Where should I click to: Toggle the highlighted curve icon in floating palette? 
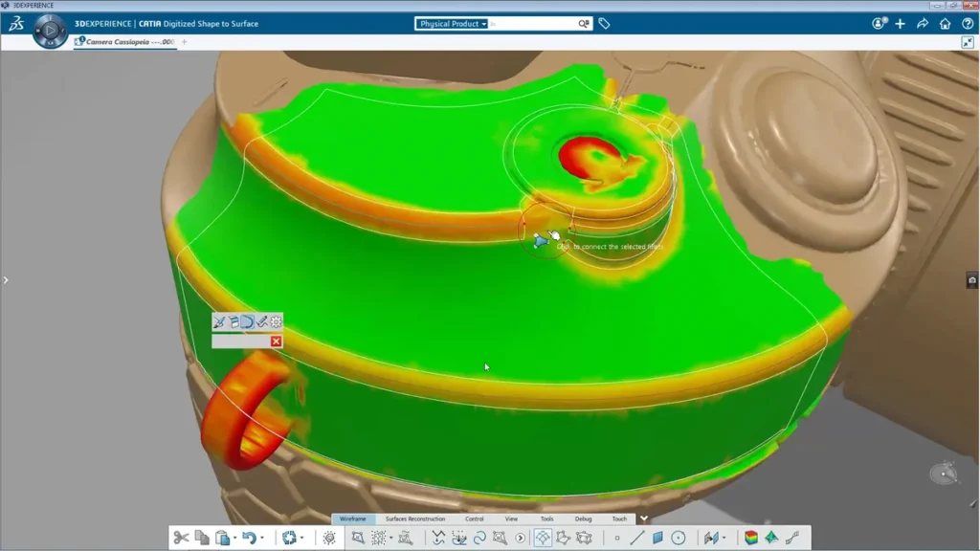[248, 321]
